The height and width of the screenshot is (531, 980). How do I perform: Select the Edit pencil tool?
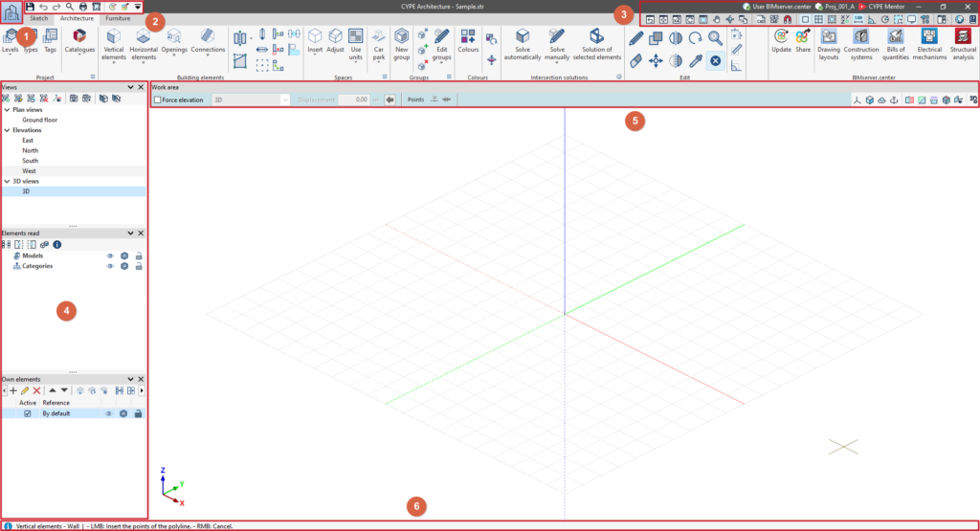(635, 38)
